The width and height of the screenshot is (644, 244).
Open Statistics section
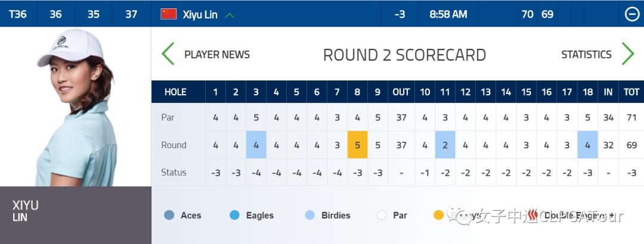(586, 55)
